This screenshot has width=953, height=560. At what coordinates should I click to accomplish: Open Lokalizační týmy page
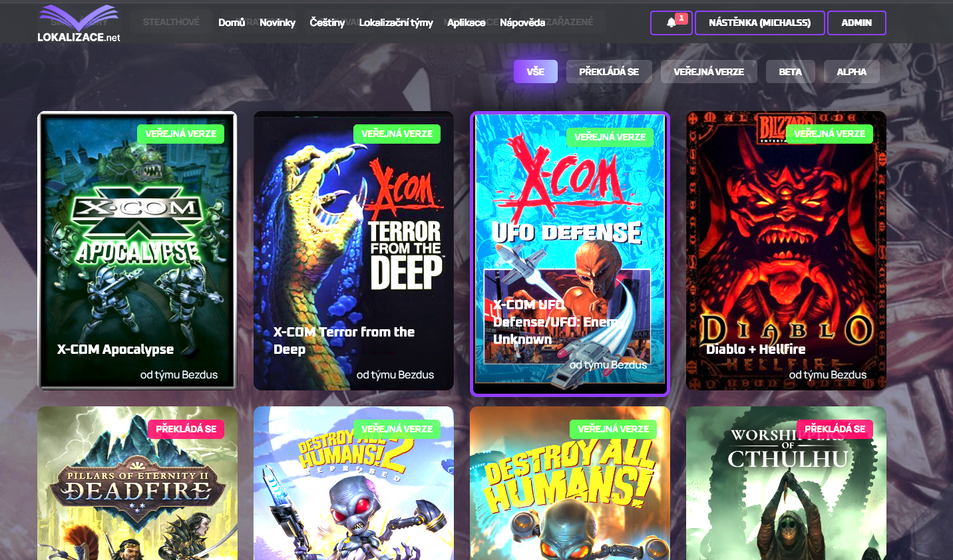(x=396, y=23)
